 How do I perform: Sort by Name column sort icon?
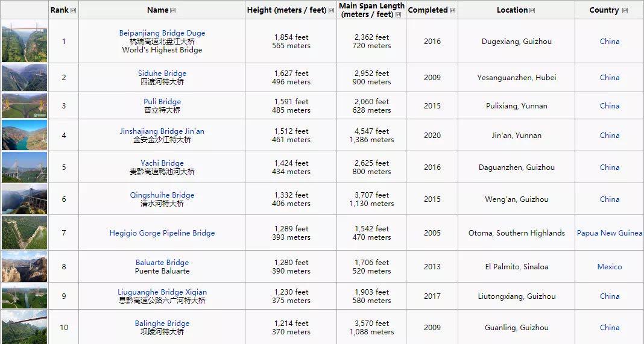[x=172, y=11]
